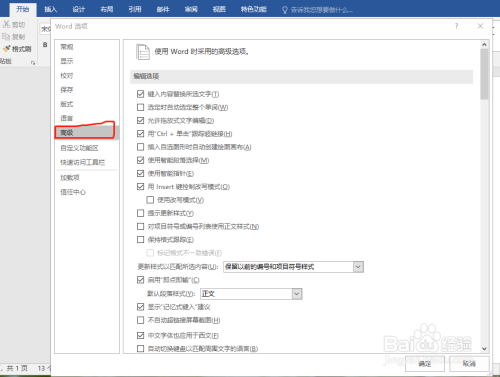Open the 特色功能 ribbon tab
This screenshot has height=377, width=500.
[x=254, y=9]
